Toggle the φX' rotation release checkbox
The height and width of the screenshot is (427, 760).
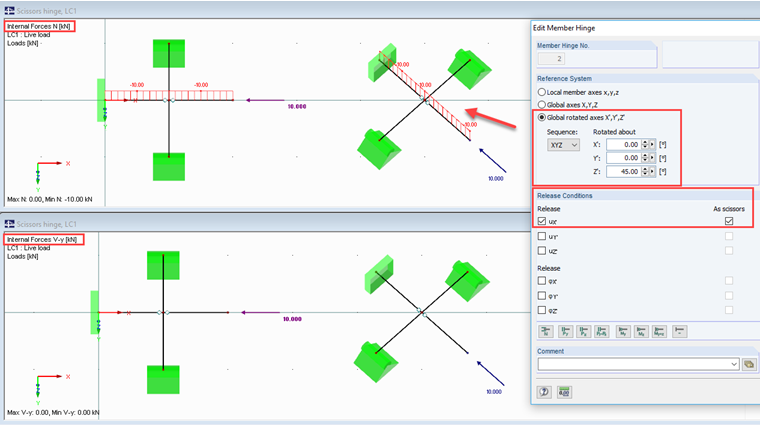[x=542, y=281]
